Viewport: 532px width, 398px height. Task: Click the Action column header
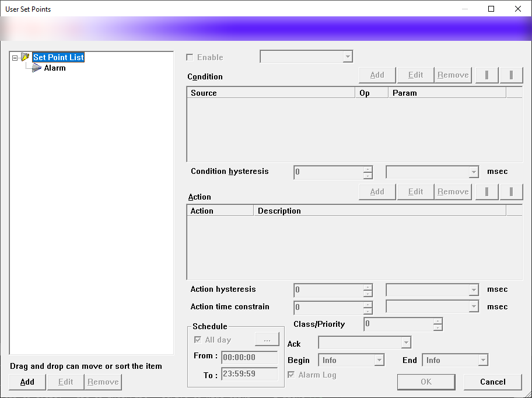[x=220, y=211]
